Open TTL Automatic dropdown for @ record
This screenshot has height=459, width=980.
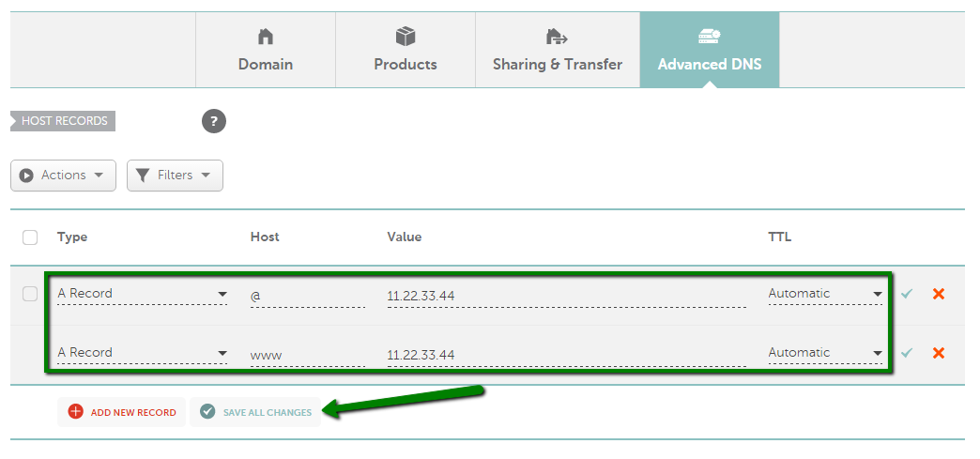825,294
